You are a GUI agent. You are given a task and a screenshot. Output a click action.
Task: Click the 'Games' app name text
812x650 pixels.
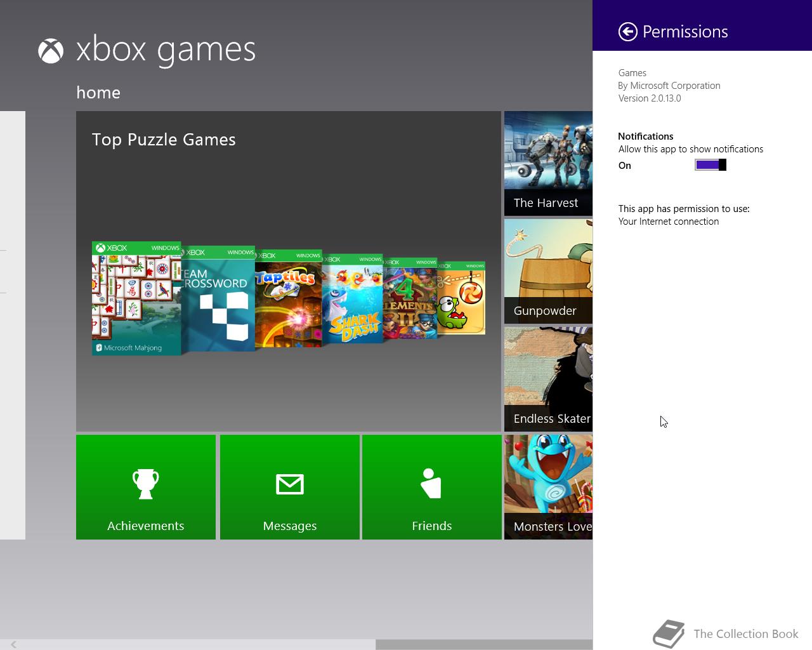click(x=632, y=73)
